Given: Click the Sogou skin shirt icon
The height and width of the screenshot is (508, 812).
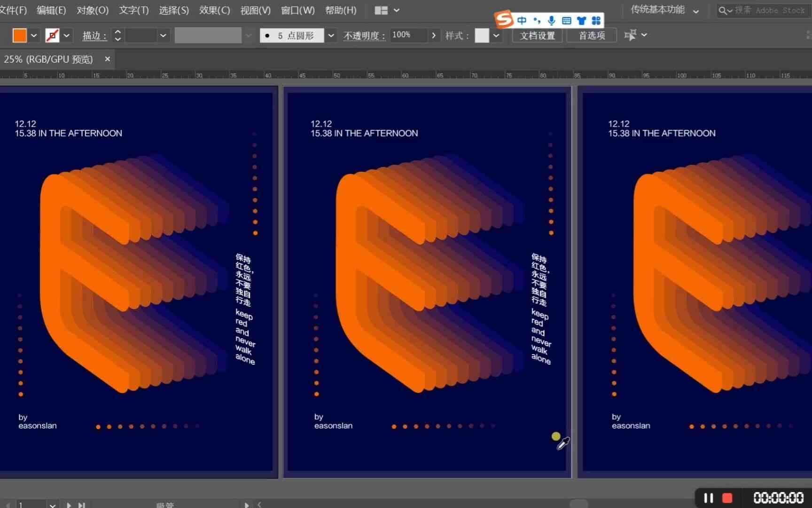Looking at the screenshot, I should (x=582, y=20).
